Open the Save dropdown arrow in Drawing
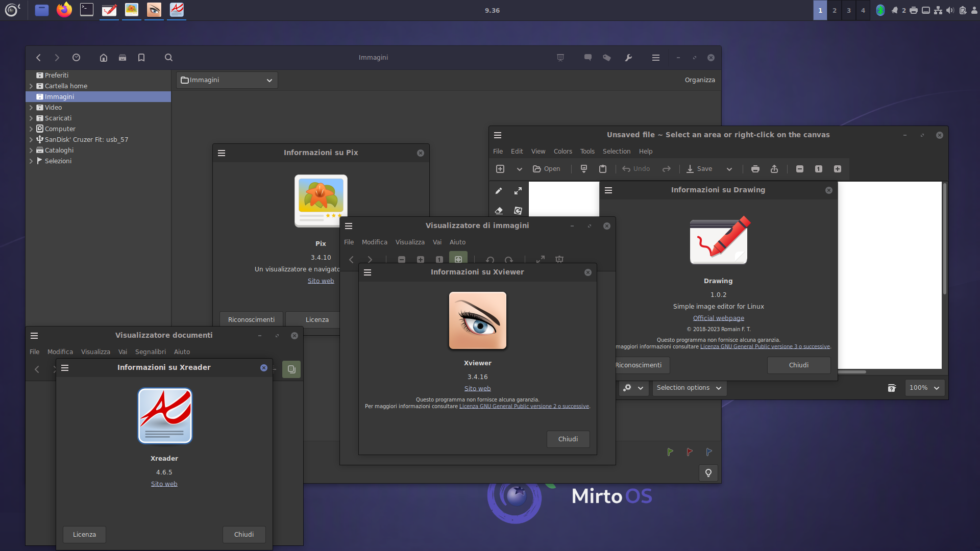Screen dimensions: 980x551 pos(729,169)
